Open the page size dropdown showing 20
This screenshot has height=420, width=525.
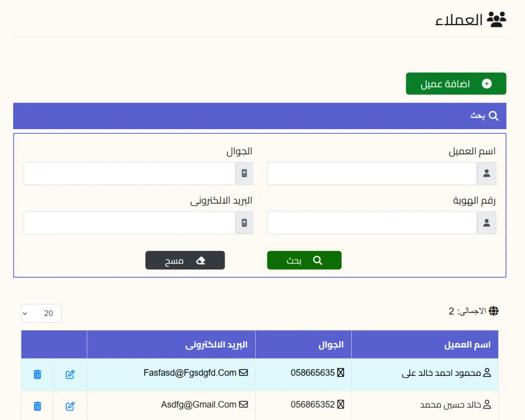point(41,313)
